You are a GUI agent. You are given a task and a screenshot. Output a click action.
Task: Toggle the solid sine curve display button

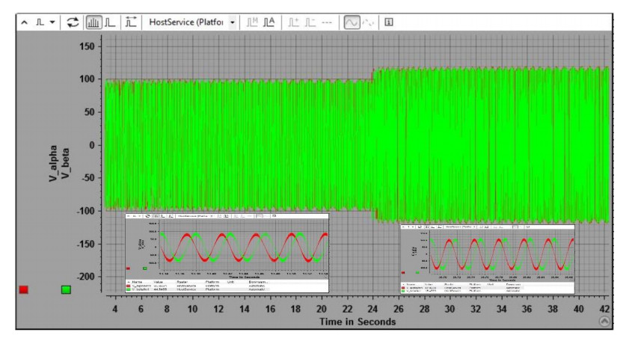click(x=351, y=22)
